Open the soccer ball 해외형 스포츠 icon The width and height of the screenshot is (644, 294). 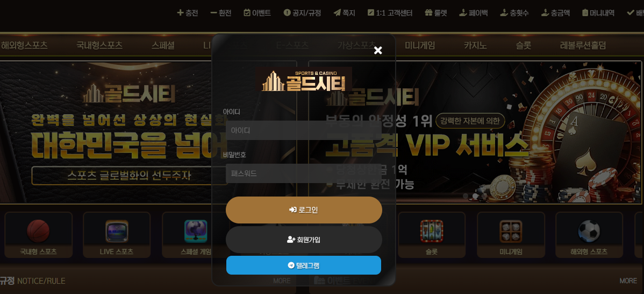pyautogui.click(x=589, y=231)
